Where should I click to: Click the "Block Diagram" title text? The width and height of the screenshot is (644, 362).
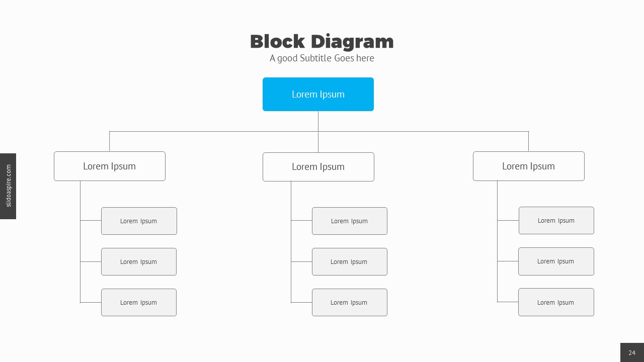pyautogui.click(x=321, y=42)
